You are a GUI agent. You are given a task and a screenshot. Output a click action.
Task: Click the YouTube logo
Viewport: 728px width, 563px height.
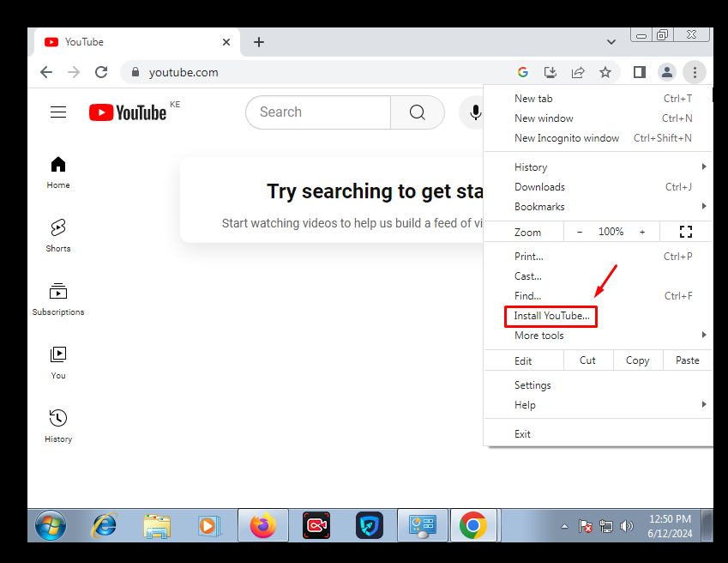click(128, 112)
